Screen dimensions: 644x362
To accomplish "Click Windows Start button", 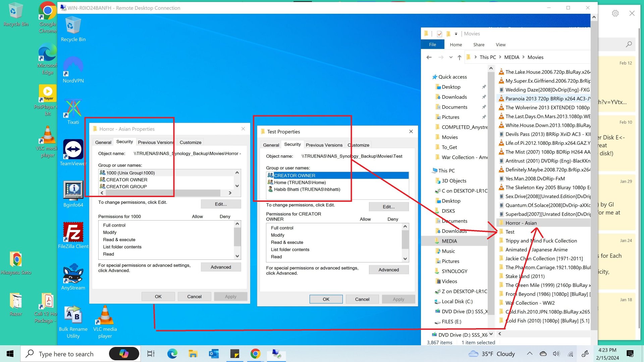I will (x=10, y=354).
